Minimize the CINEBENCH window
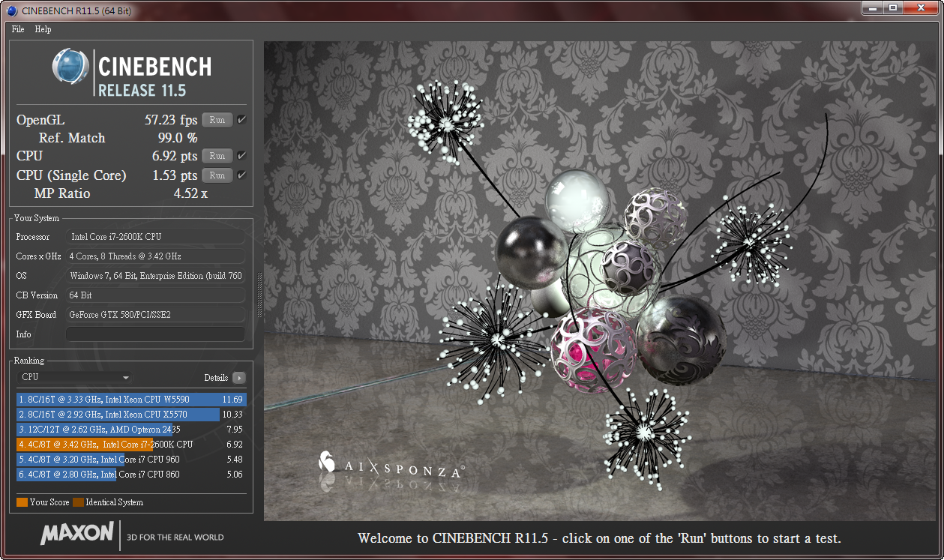The width and height of the screenshot is (944, 560). [872, 7]
